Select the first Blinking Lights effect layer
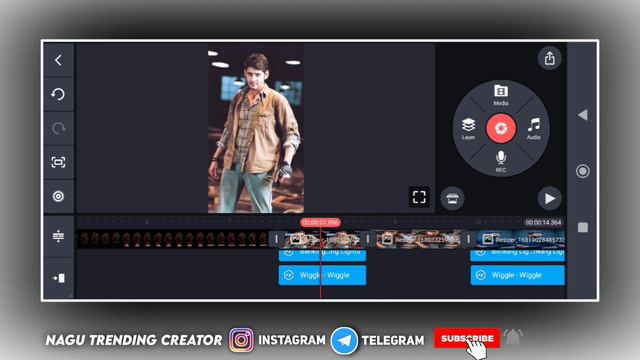Screen dimensions: 640x360 point(322,255)
